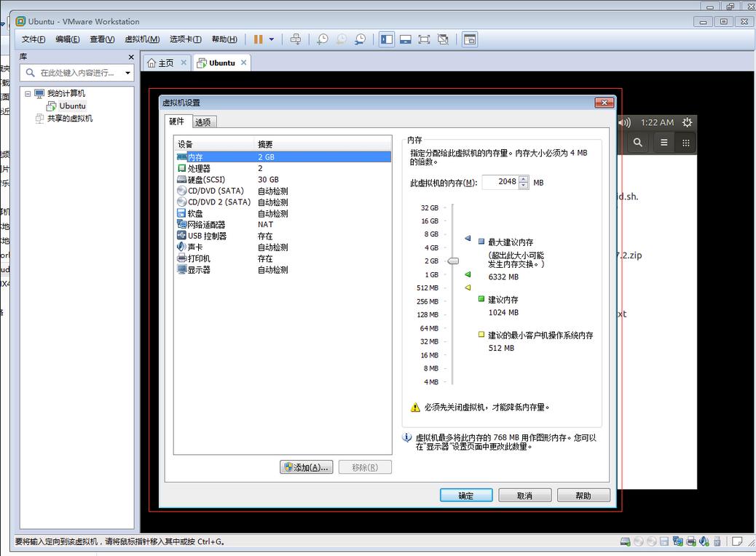The image size is (756, 556).
Task: Select the USB 控制器 device row
Action: 283,236
